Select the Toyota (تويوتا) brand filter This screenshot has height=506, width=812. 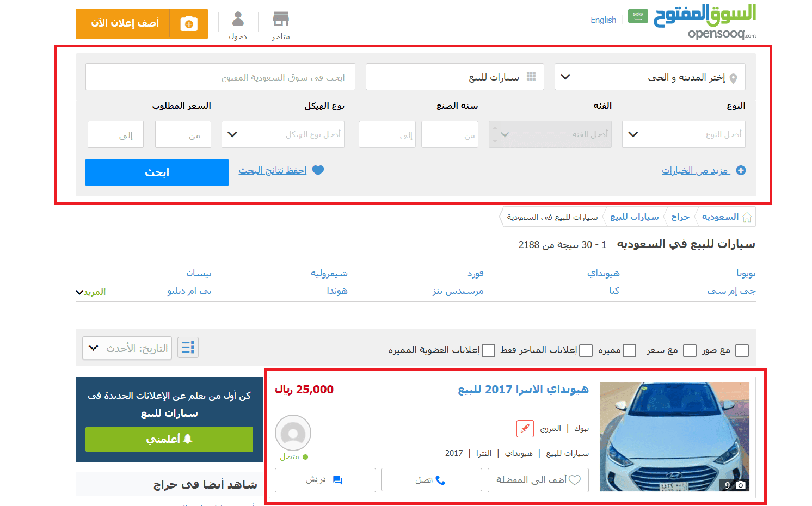(x=746, y=273)
